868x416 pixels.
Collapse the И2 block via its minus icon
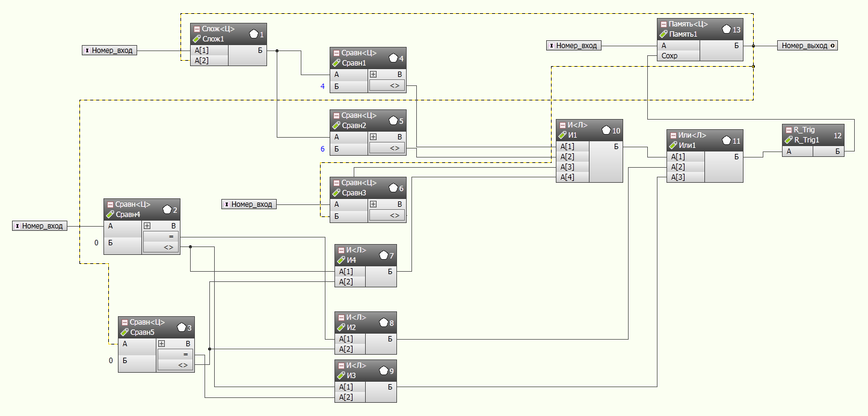pos(341,317)
